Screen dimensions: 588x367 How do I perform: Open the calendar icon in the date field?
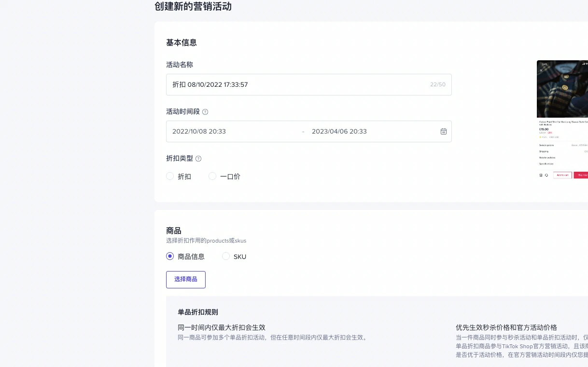pos(444,131)
